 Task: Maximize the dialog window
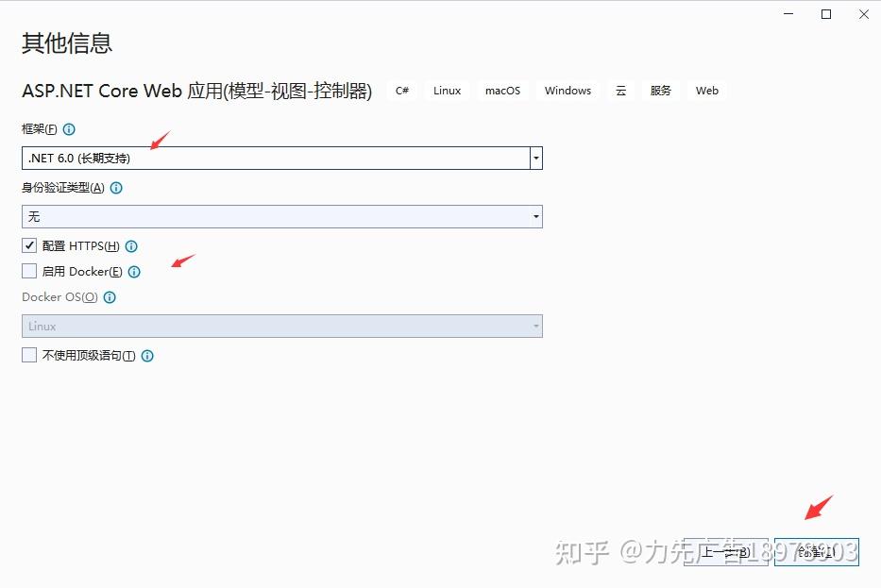(826, 14)
